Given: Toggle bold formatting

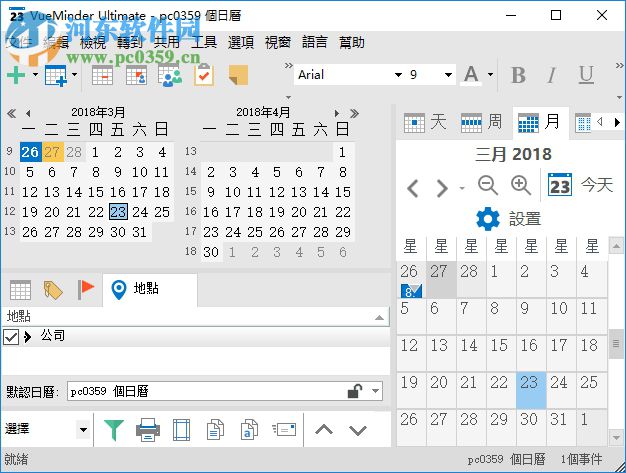Looking at the screenshot, I should tap(518, 75).
